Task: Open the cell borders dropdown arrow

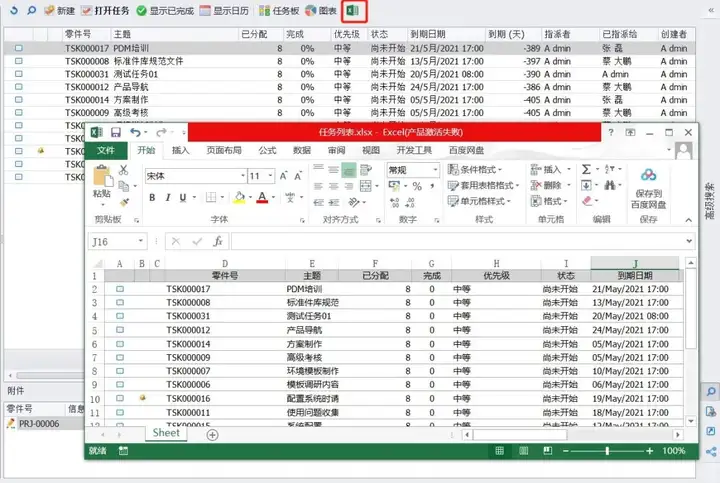Action: 222,197
